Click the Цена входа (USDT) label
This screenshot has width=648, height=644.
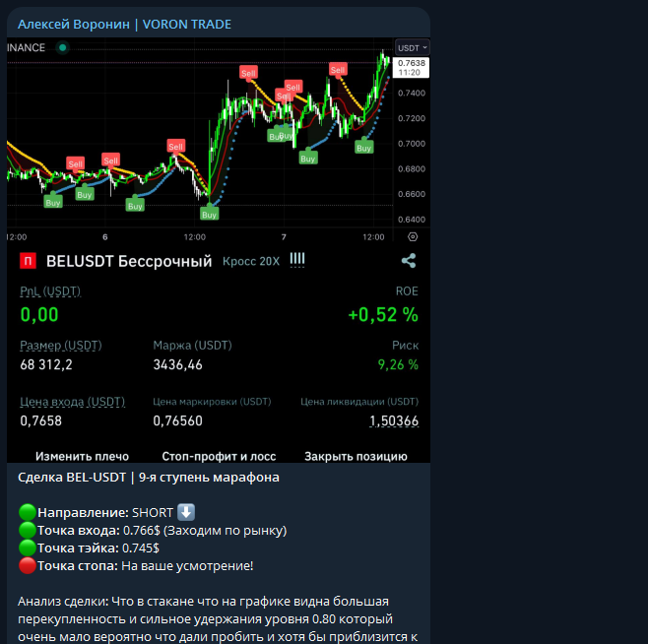tap(72, 402)
